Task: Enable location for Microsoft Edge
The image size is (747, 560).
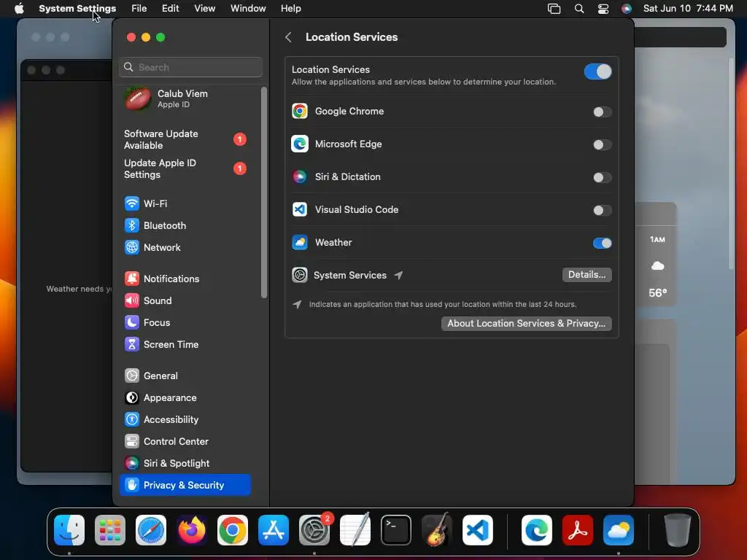Action: pos(602,145)
